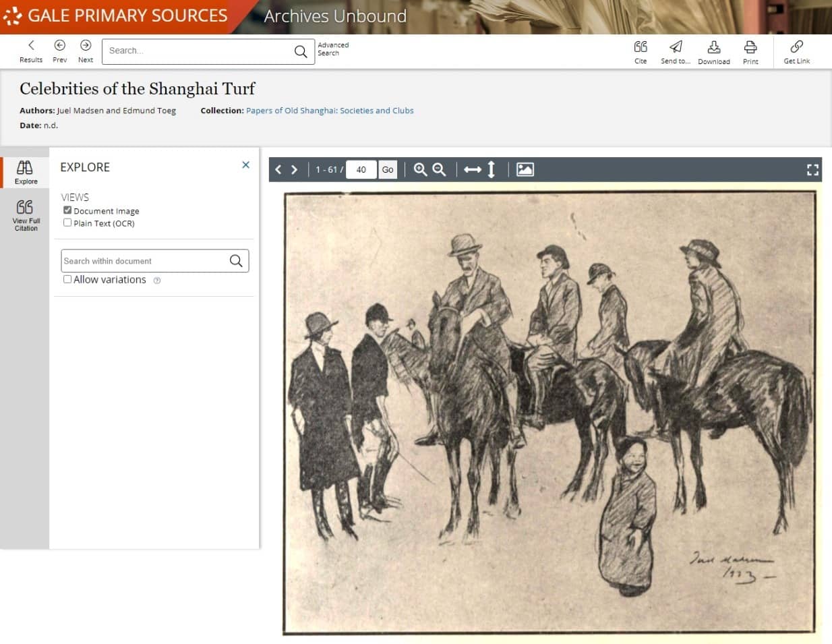
Task: Open Papers of Old Shanghai collection link
Action: (330, 111)
